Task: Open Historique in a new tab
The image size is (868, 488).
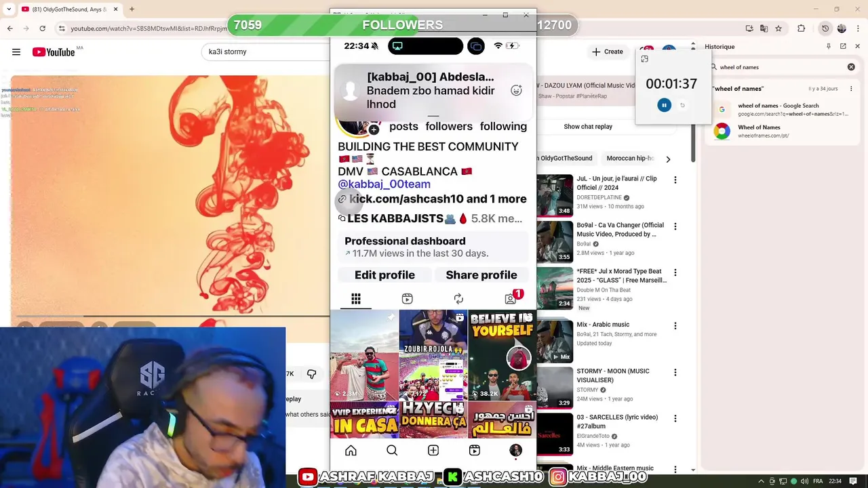Action: tap(843, 46)
